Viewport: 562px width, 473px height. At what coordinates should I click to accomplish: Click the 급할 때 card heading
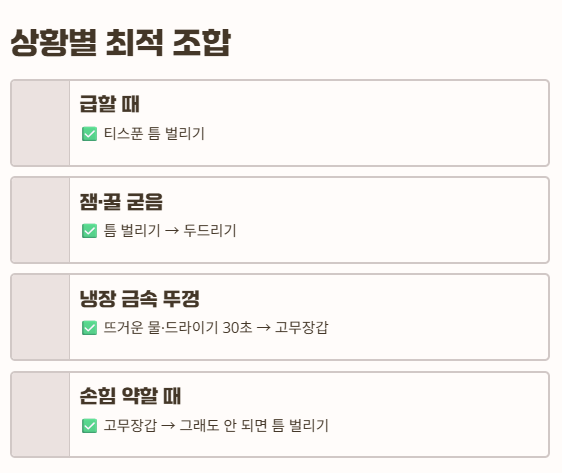click(x=109, y=104)
